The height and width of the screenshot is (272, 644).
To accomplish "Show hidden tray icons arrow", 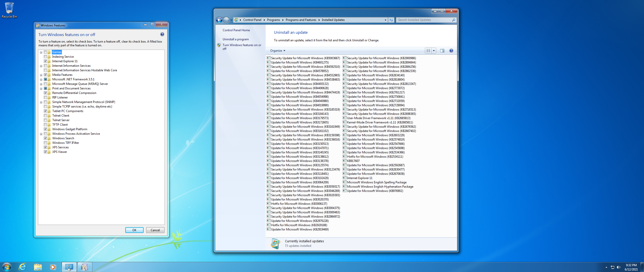I will [606, 267].
